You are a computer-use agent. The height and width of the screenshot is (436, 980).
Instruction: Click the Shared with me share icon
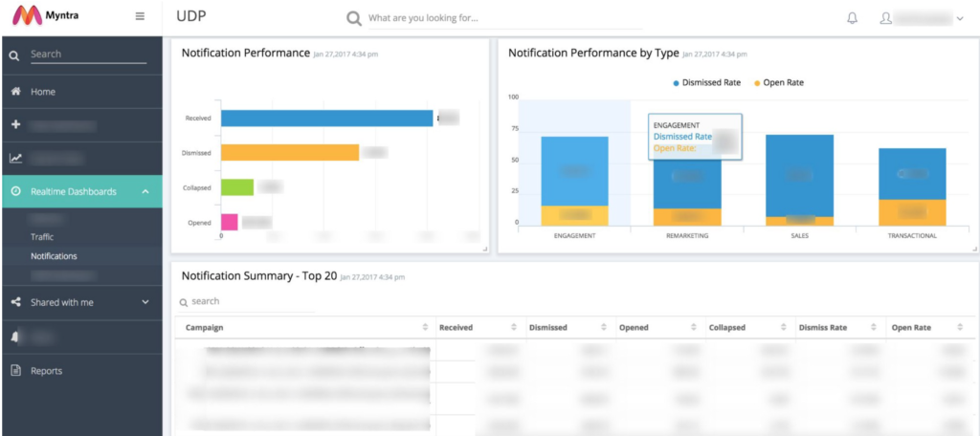pos(16,302)
